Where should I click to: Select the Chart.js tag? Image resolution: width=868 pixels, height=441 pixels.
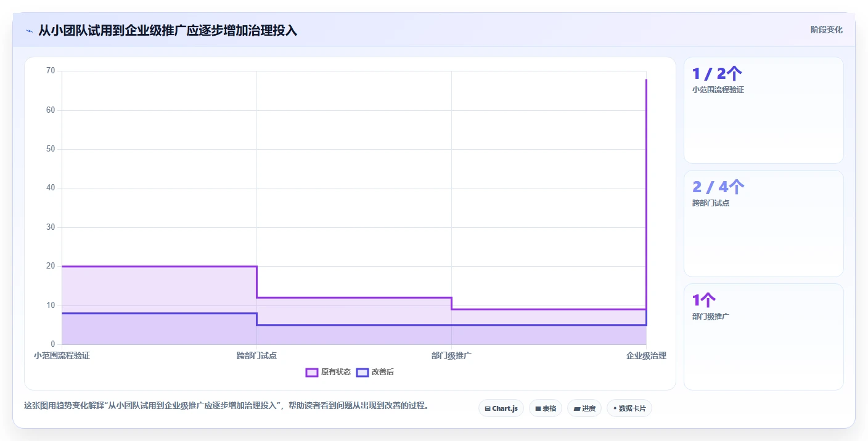(501, 408)
